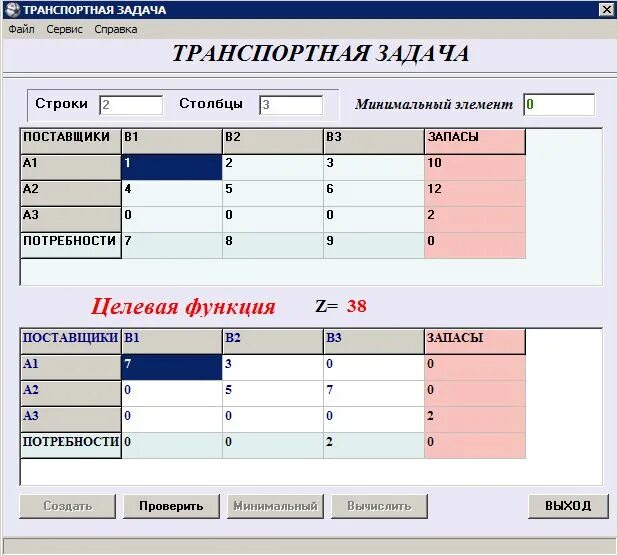
Task: Select upper table cell A1-B2 with value 2
Action: [x=273, y=167]
